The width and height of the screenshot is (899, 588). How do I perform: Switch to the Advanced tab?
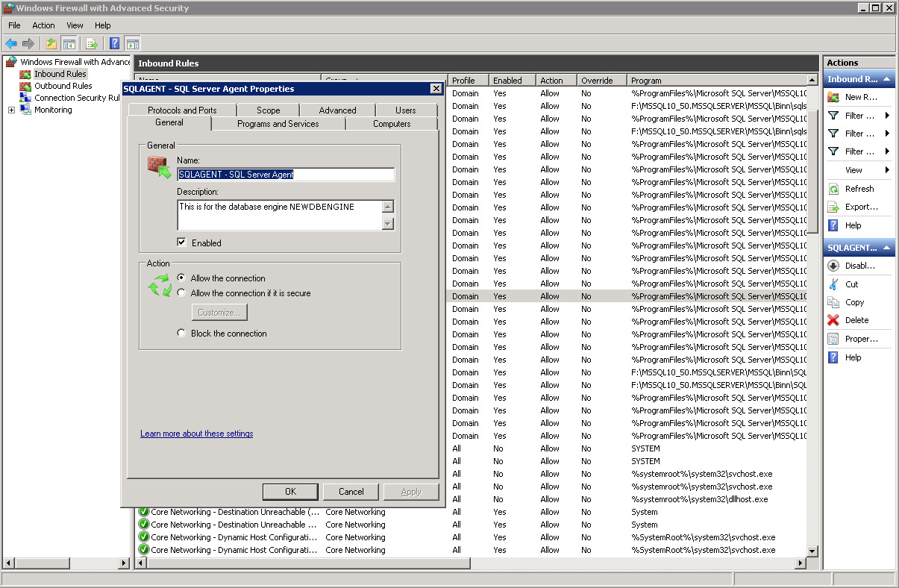[338, 110]
